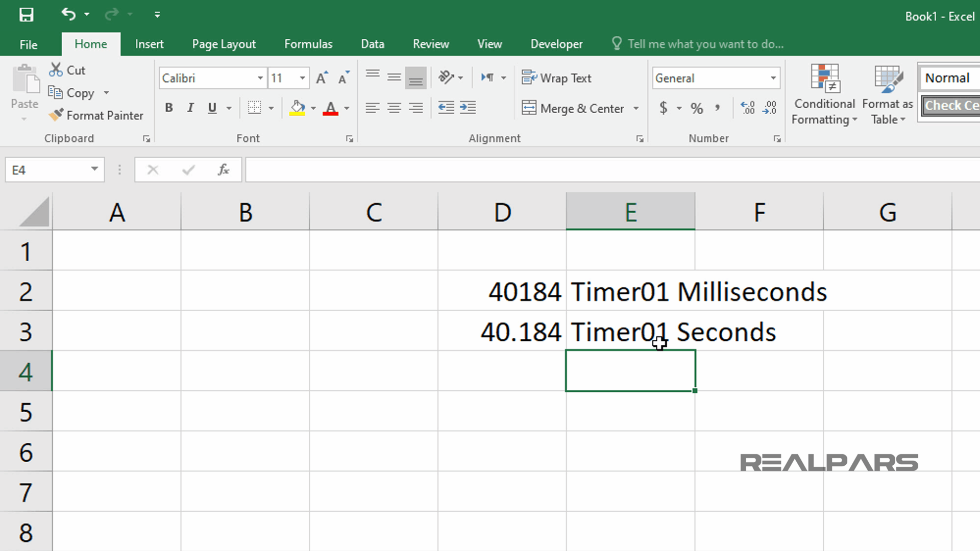Screen dimensions: 980x551
Task: Toggle italic formatting
Action: [x=190, y=108]
